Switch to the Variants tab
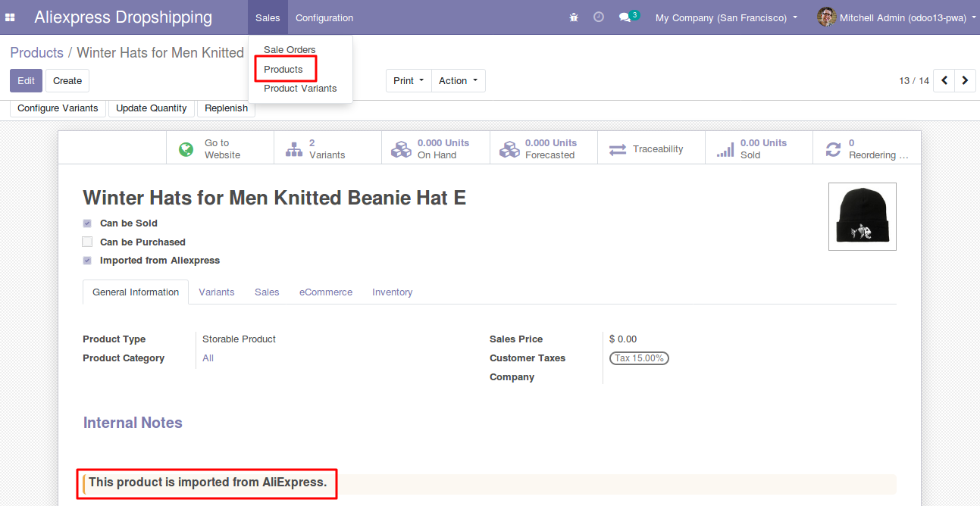The height and width of the screenshot is (506, 980). 217,292
